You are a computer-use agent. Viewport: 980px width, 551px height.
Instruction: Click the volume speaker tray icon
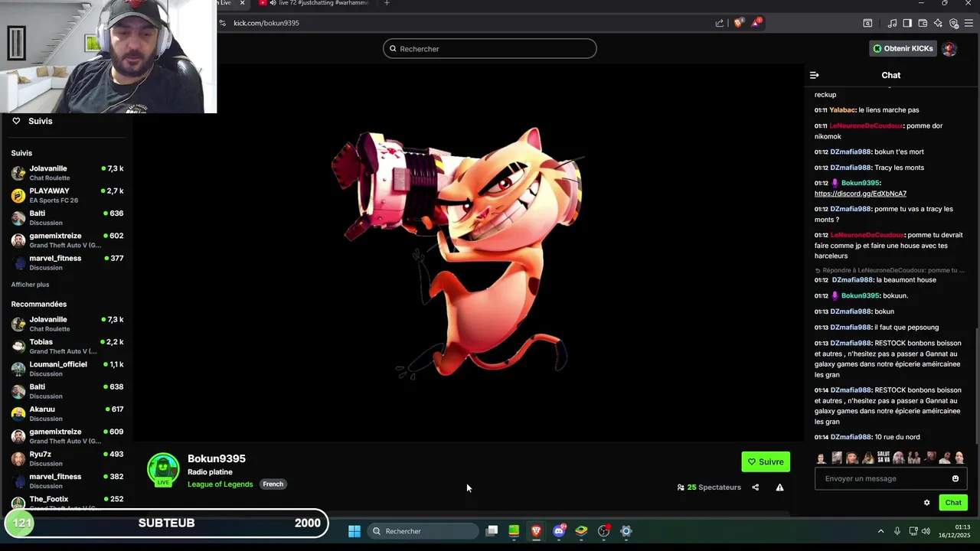click(x=926, y=531)
